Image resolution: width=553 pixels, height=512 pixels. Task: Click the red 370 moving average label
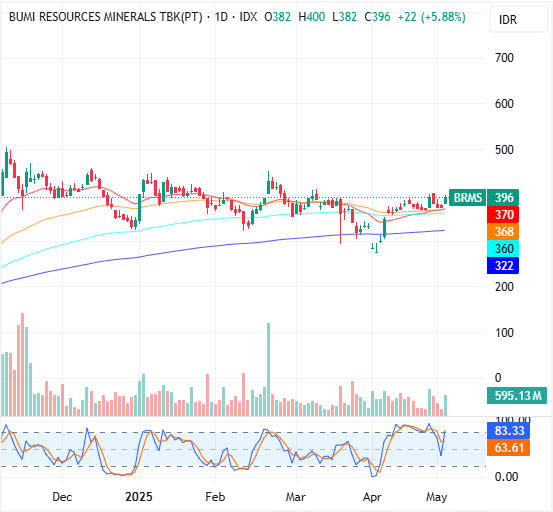[503, 214]
